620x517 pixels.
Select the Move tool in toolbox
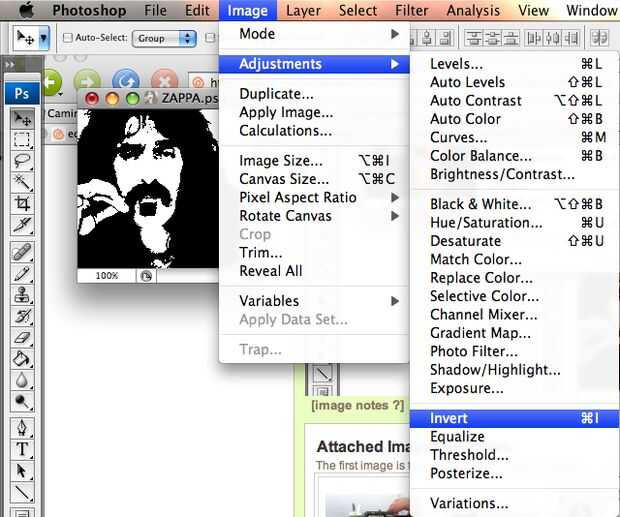tap(22, 119)
